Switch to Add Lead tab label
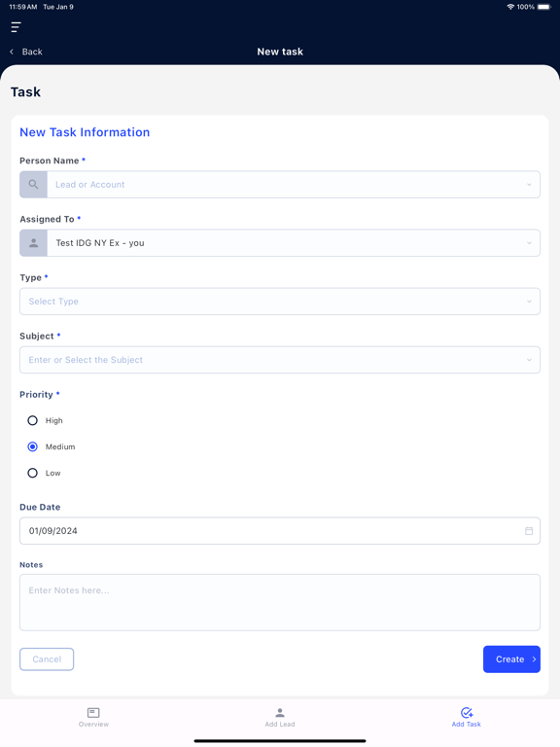Image resolution: width=560 pixels, height=747 pixels. click(x=280, y=724)
